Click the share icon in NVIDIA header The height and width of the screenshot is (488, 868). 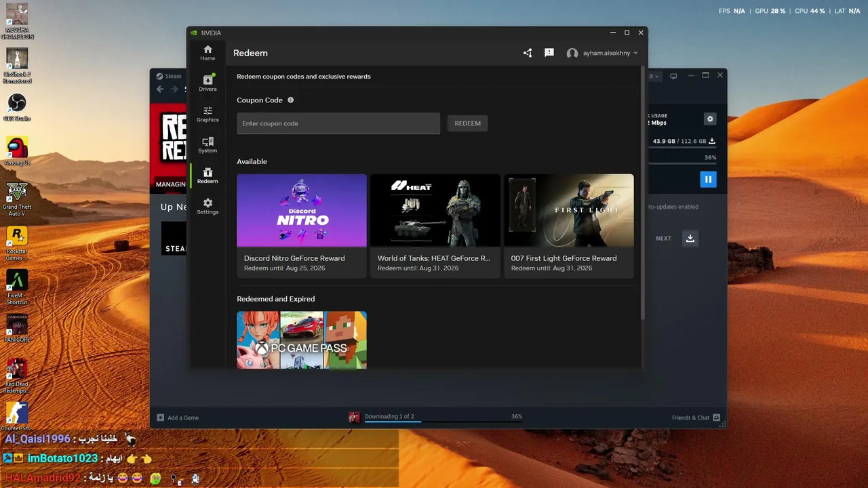[x=528, y=53]
